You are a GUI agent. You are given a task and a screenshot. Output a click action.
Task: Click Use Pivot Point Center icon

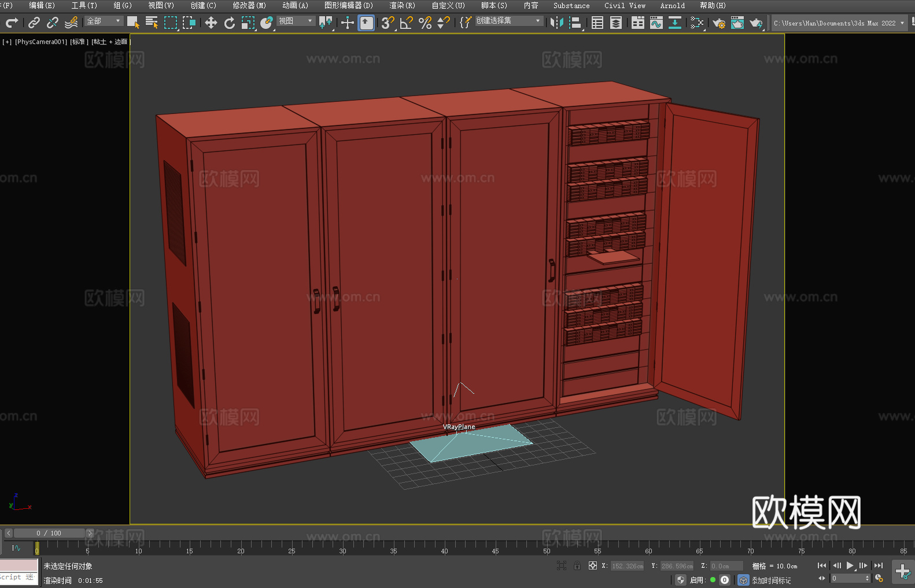(326, 23)
